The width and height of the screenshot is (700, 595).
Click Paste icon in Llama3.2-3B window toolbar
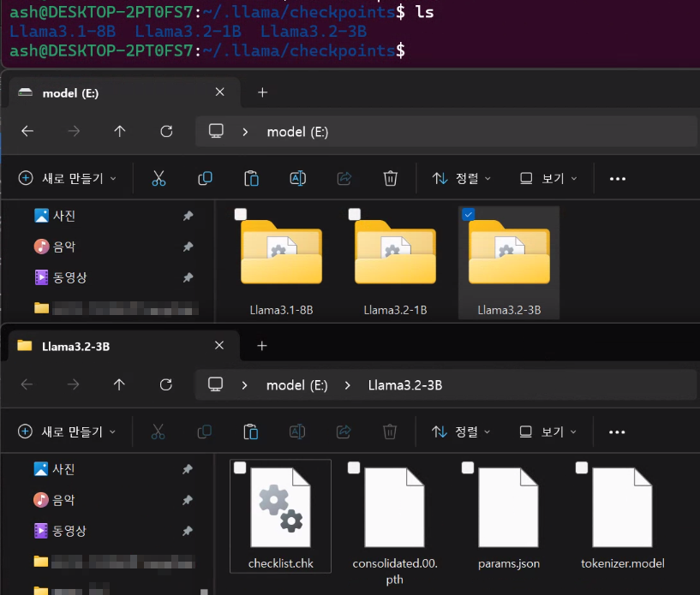[250, 431]
